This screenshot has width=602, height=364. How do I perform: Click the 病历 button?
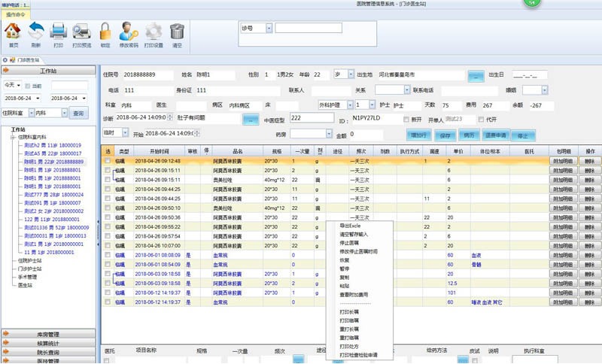469,135
